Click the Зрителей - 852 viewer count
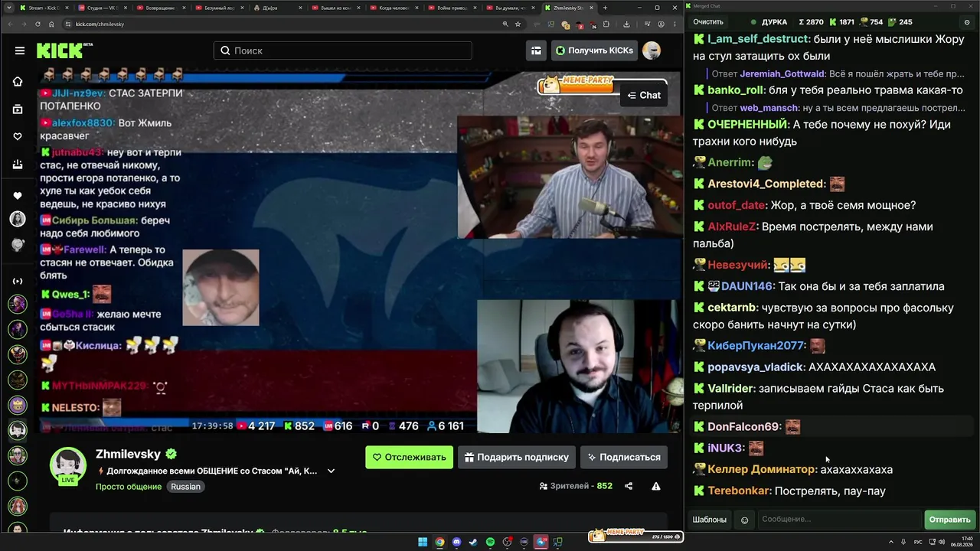 576,486
